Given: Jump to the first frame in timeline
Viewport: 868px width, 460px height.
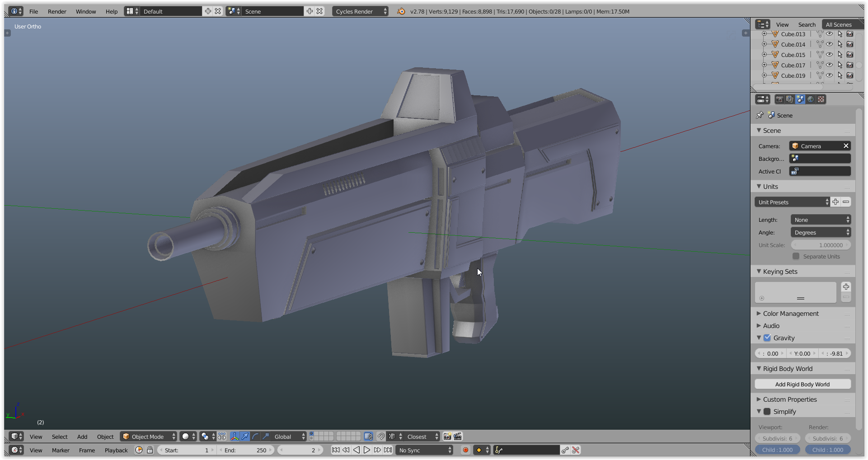Looking at the screenshot, I should pos(335,450).
